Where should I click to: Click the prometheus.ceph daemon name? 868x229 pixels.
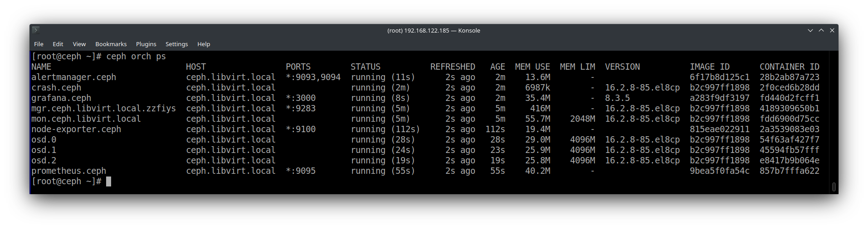68,171
